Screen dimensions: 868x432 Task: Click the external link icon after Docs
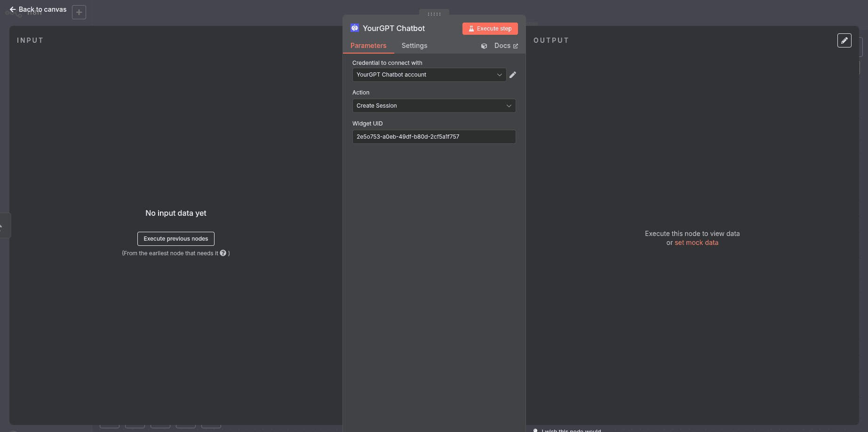pos(516,46)
